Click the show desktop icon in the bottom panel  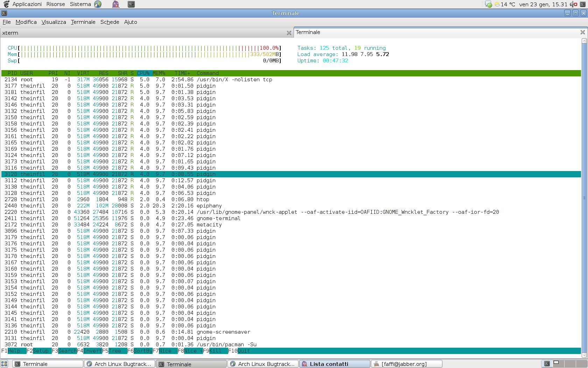pos(4,364)
